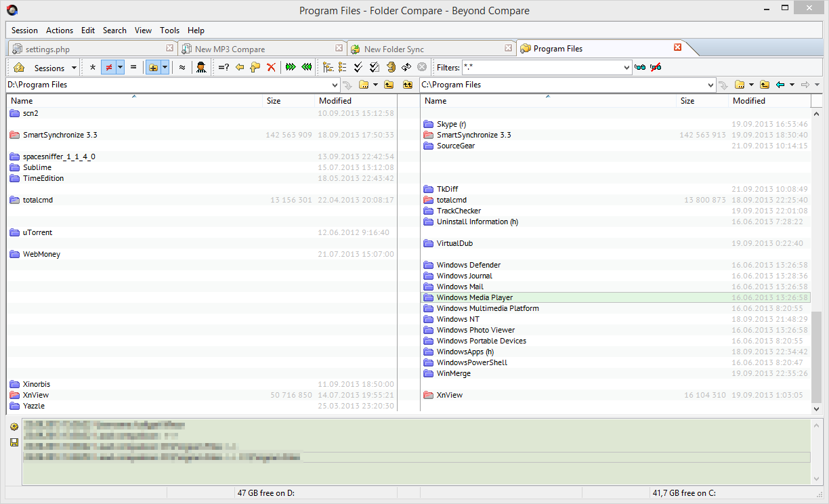829x504 pixels.
Task: Click the yellow copy-right arrow icon
Action: (255, 68)
